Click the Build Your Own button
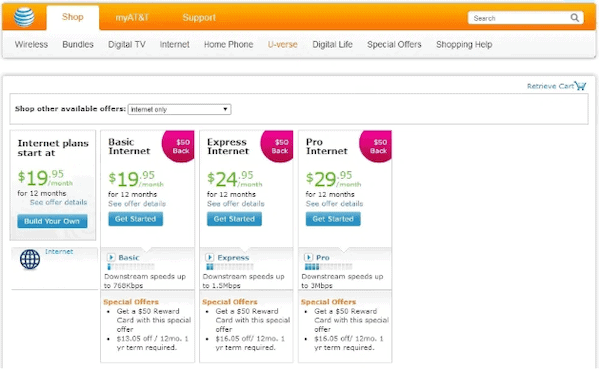 (52, 221)
